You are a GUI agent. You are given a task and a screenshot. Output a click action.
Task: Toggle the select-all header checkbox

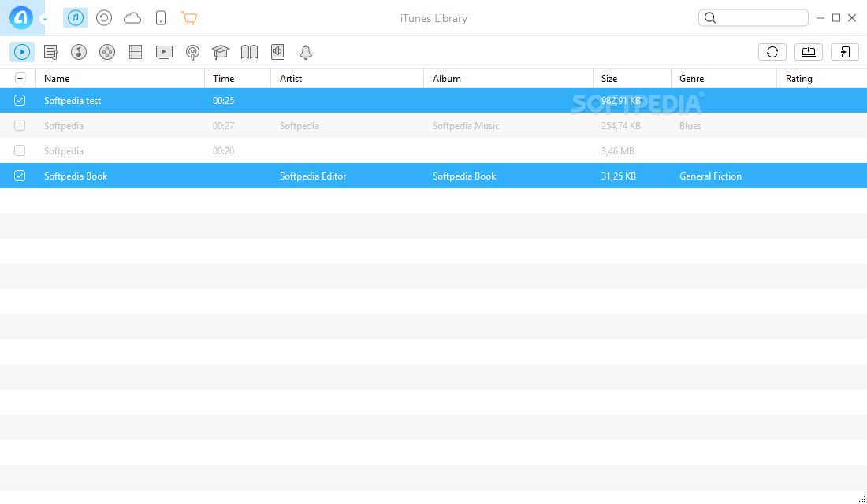(20, 78)
